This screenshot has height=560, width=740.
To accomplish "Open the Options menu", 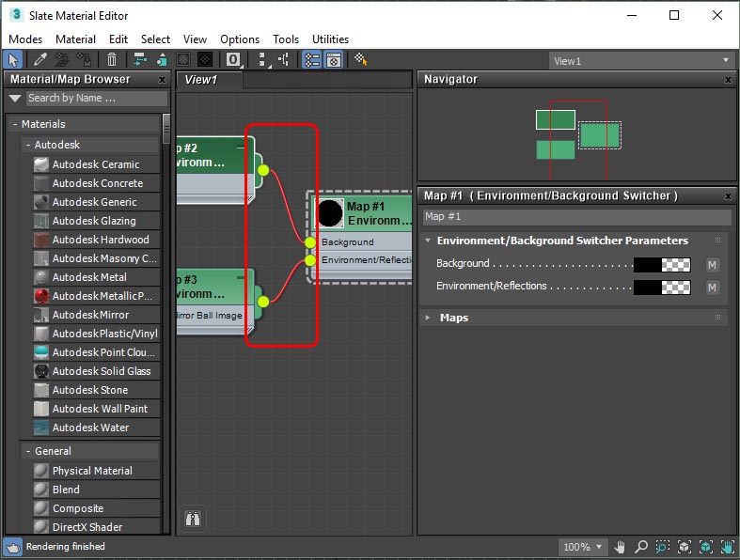I will click(240, 39).
